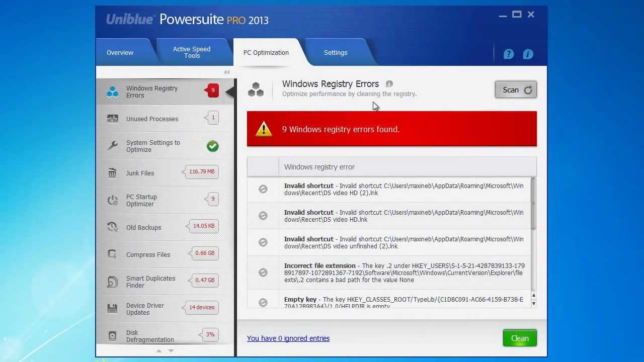
Task: Select the PC Optimization tab
Action: tap(266, 52)
